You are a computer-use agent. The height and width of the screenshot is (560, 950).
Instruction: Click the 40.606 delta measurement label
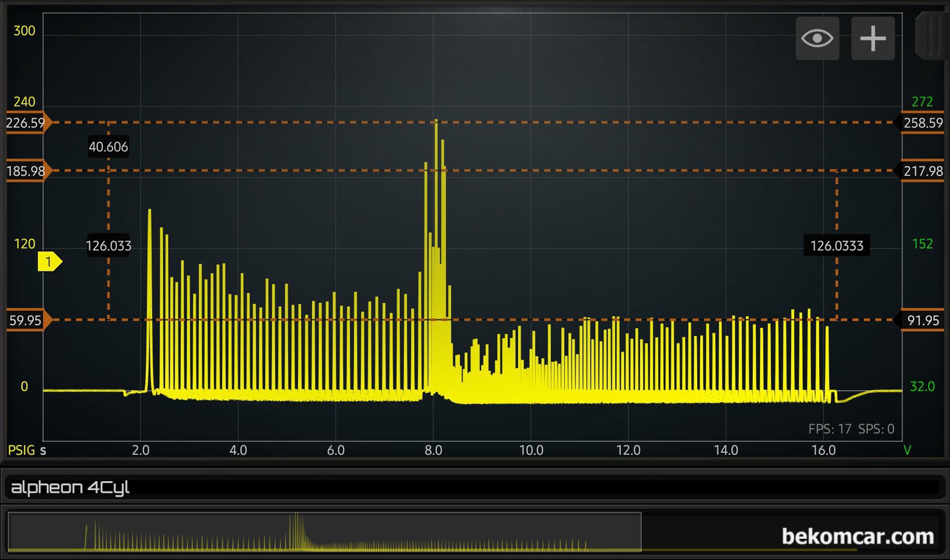click(108, 147)
